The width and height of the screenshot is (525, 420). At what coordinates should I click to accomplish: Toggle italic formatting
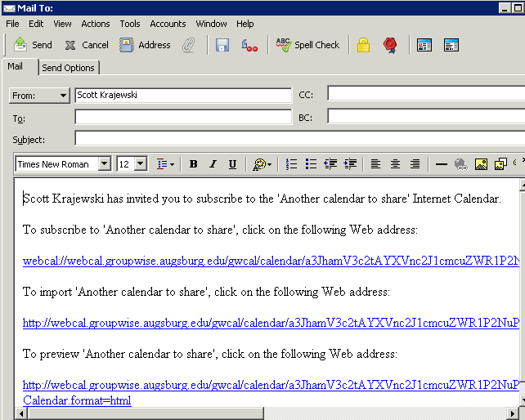point(213,164)
